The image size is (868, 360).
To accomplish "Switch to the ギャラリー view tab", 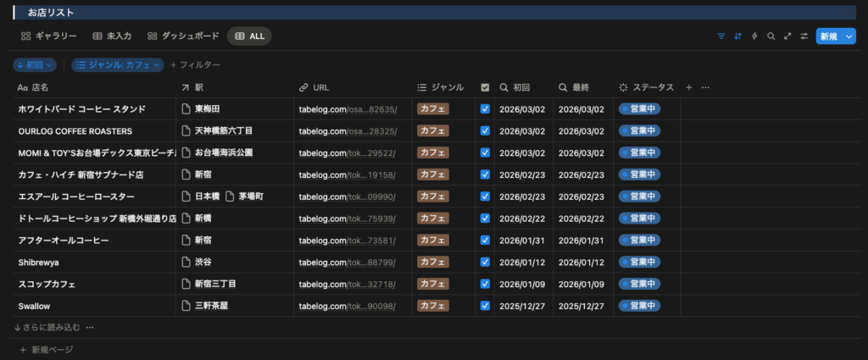I will (48, 36).
